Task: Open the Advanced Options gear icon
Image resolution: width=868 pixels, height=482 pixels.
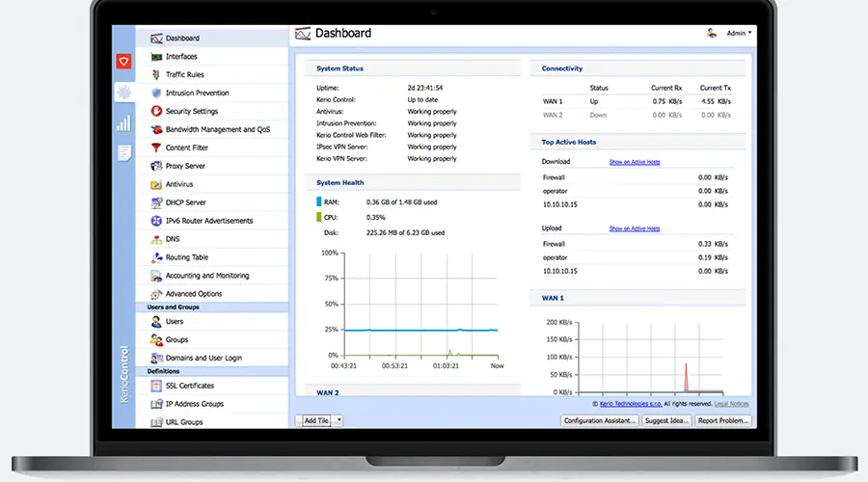Action: click(x=156, y=294)
